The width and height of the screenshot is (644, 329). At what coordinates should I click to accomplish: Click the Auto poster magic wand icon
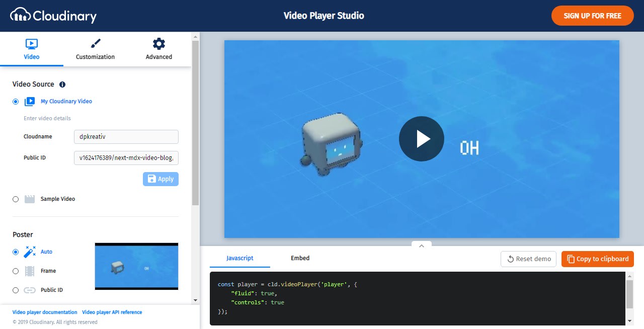point(30,252)
